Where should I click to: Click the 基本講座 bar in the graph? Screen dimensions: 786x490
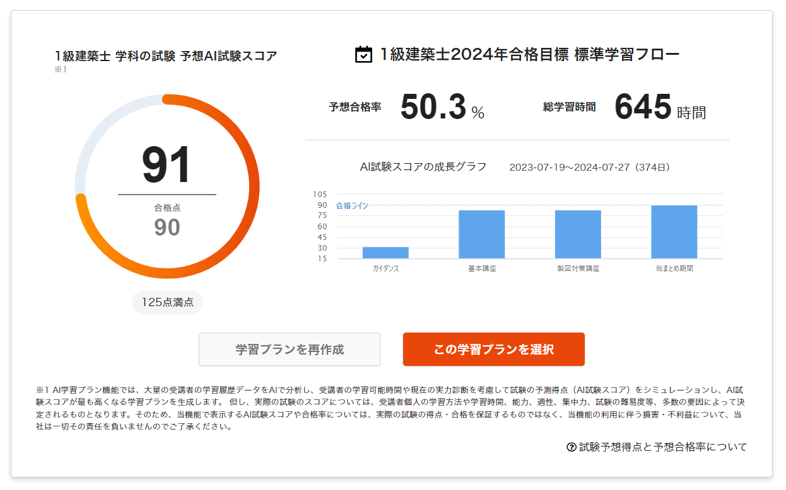[482, 234]
